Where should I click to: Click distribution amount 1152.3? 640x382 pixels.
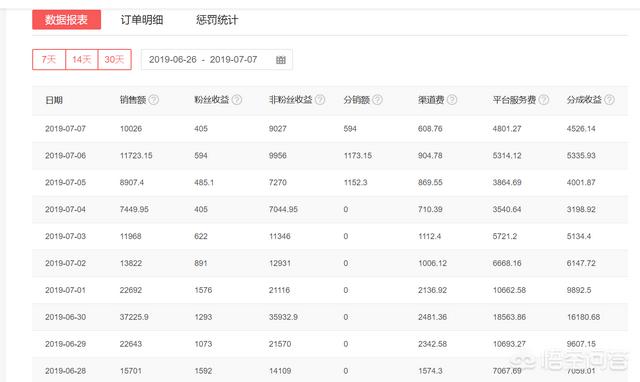click(x=356, y=182)
